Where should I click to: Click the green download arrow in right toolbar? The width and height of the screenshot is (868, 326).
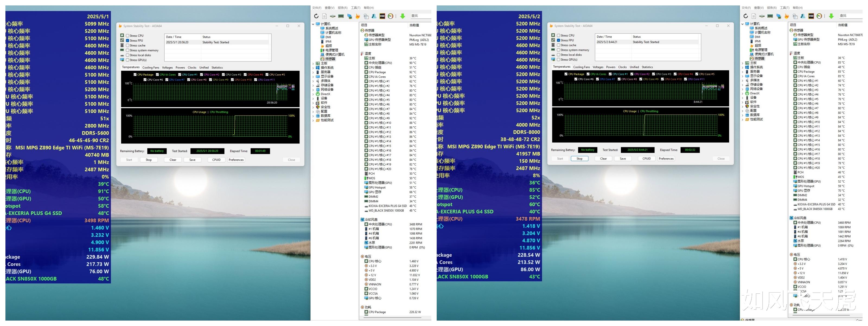[831, 16]
